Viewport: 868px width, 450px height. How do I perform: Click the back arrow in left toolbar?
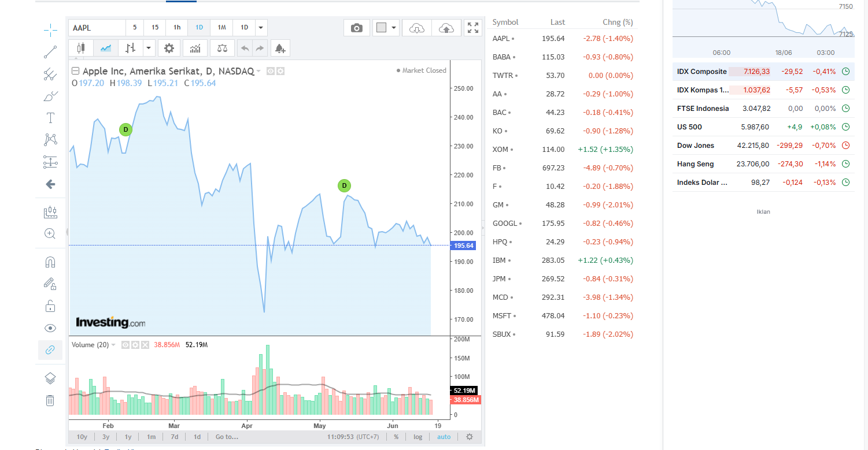pos(50,184)
